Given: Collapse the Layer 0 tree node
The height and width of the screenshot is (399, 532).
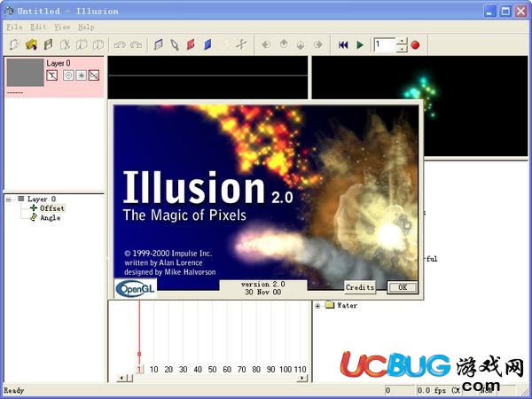Looking at the screenshot, I should click(x=9, y=199).
